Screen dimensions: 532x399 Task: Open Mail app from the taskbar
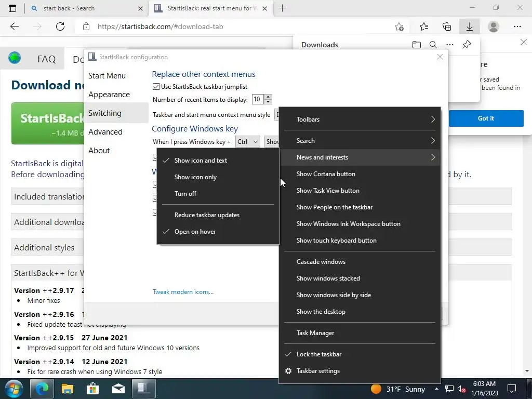(x=118, y=389)
